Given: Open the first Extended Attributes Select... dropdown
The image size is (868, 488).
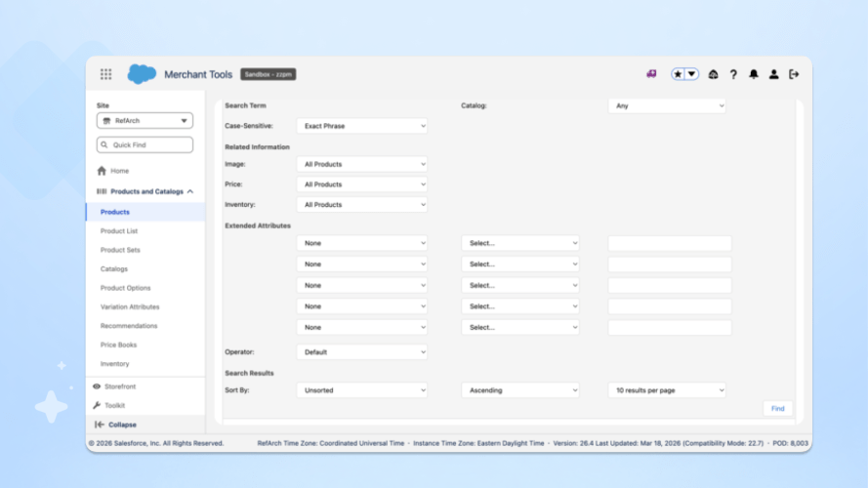Looking at the screenshot, I should pos(520,243).
